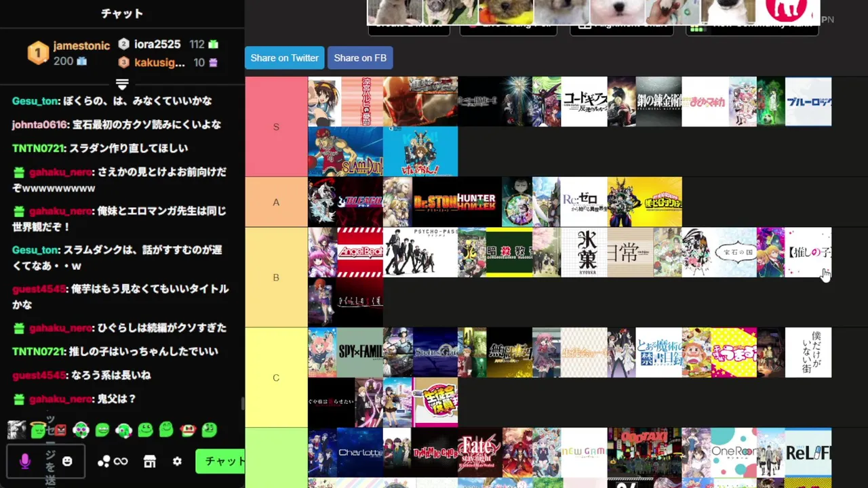This screenshot has width=868, height=488.
Task: Click the silver rank 2 badge
Action: tap(123, 44)
